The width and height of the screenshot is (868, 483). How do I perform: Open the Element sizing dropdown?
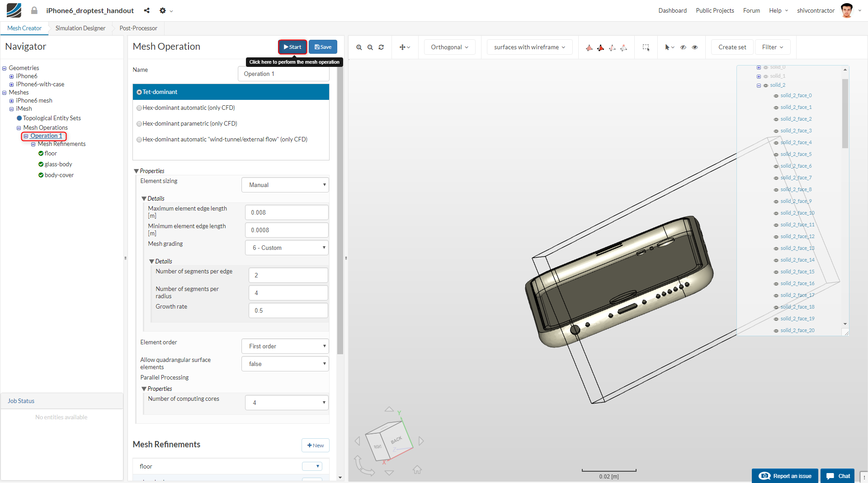pos(285,185)
